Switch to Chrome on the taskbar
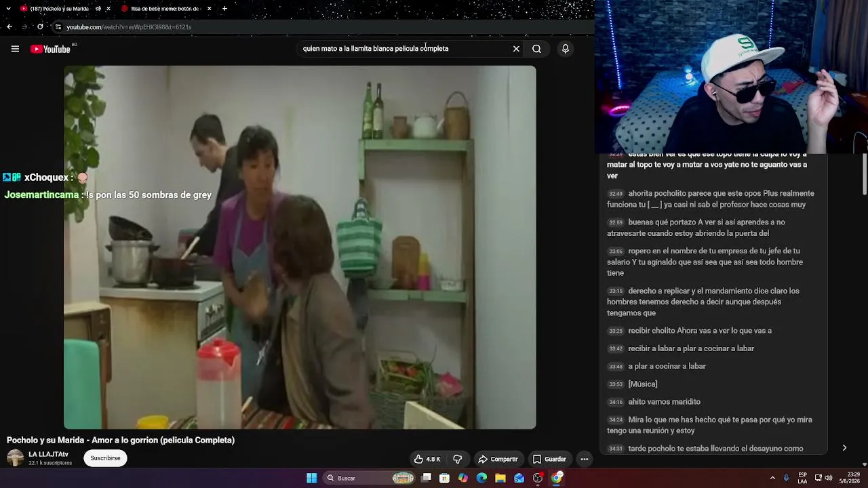This screenshot has width=868, height=488. coord(556,478)
